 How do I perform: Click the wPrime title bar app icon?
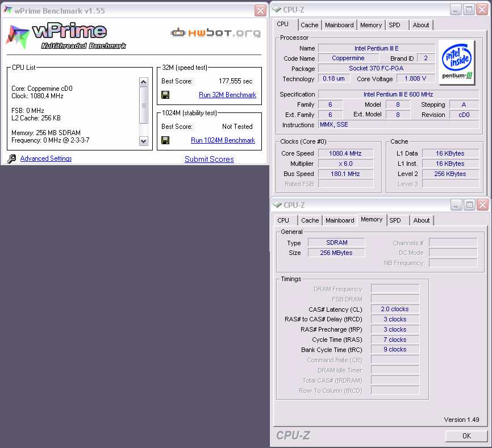pyautogui.click(x=7, y=10)
